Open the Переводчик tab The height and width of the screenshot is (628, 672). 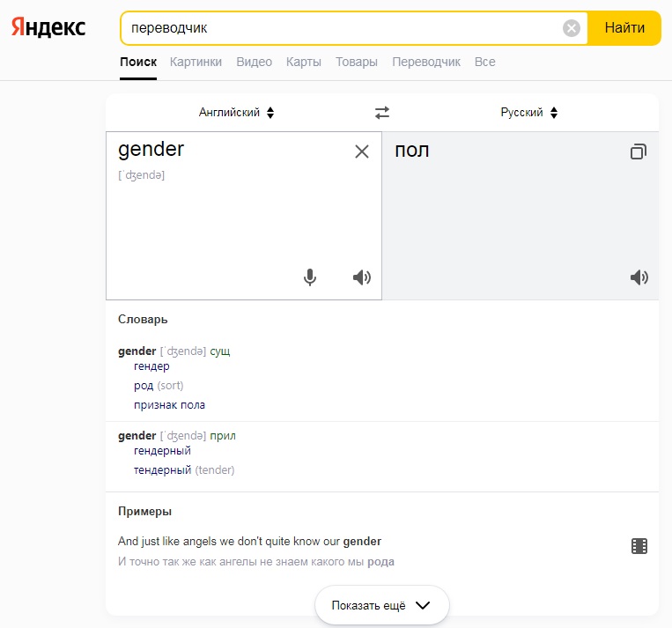(426, 63)
